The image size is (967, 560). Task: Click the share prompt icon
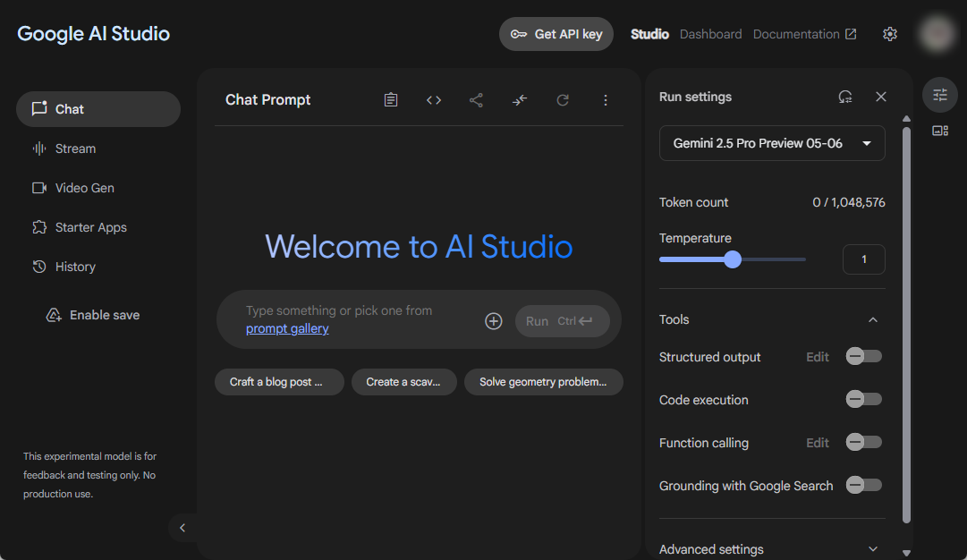click(x=476, y=100)
